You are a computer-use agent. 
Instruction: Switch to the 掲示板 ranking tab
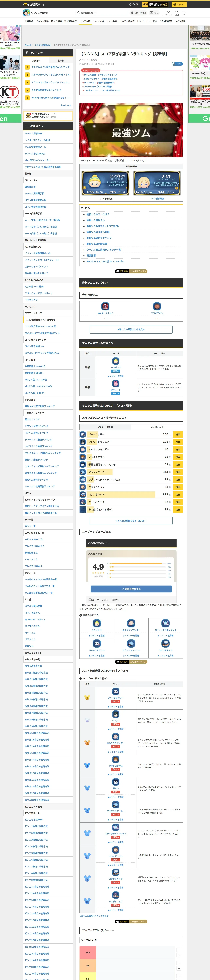61,60
